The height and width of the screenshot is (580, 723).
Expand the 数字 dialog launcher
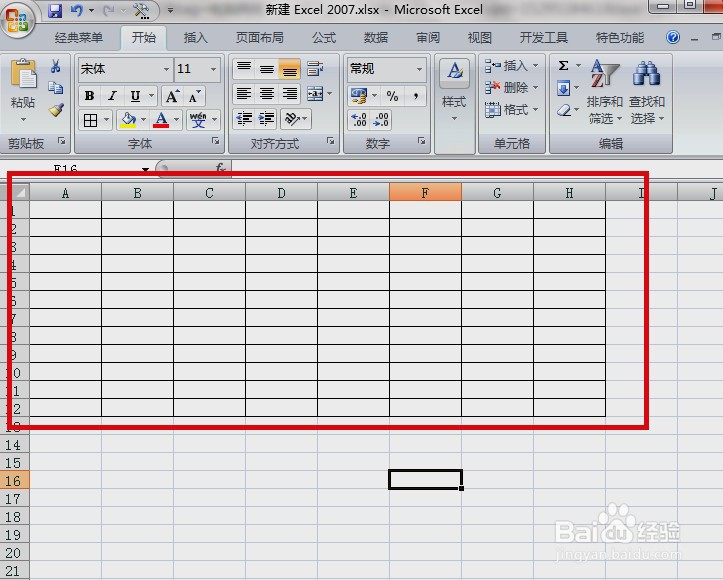[421, 141]
